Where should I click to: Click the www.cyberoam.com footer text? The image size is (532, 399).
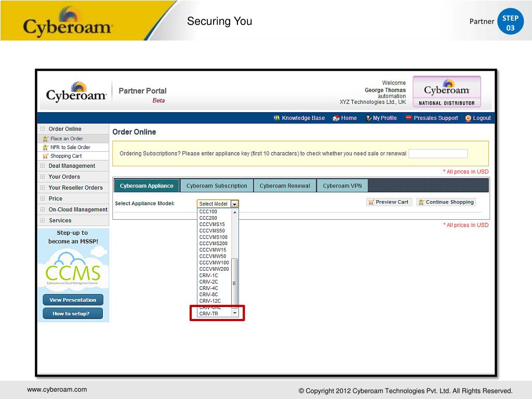click(57, 390)
